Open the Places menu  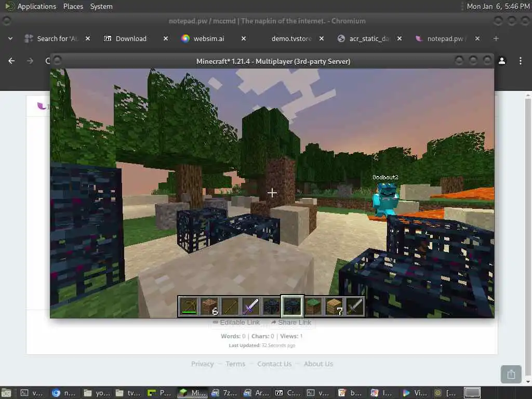click(73, 6)
